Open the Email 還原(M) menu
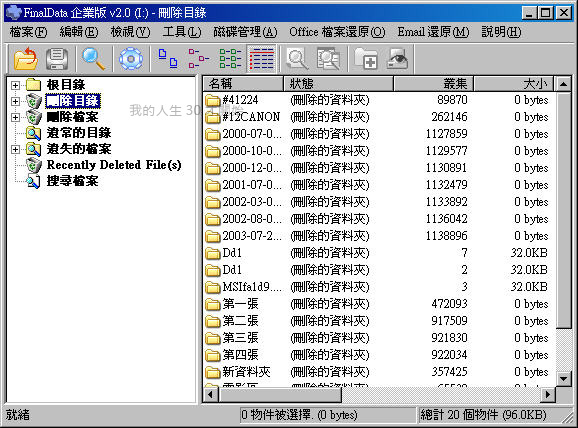Viewport: 578px width, 428px height. coord(433,32)
